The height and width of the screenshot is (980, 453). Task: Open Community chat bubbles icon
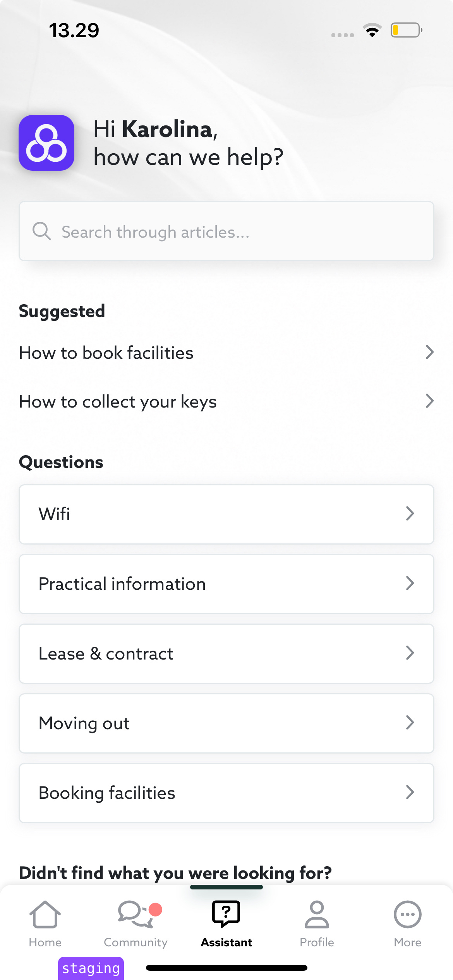134,914
